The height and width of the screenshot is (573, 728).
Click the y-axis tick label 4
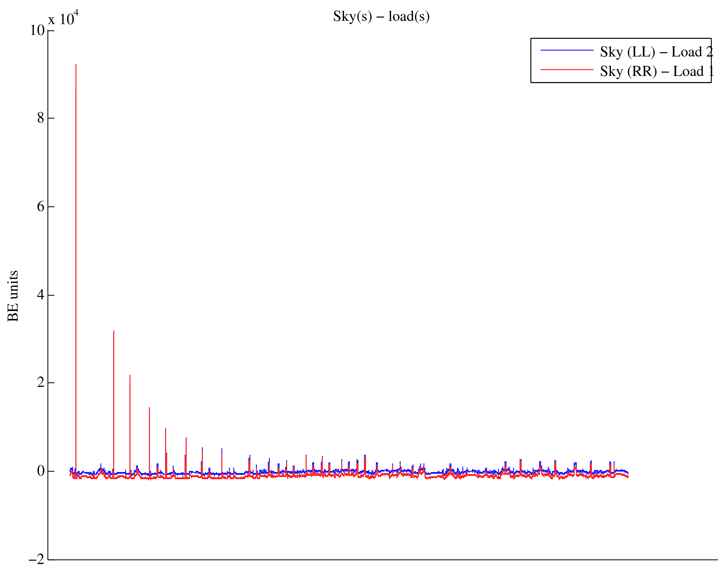tap(41, 295)
